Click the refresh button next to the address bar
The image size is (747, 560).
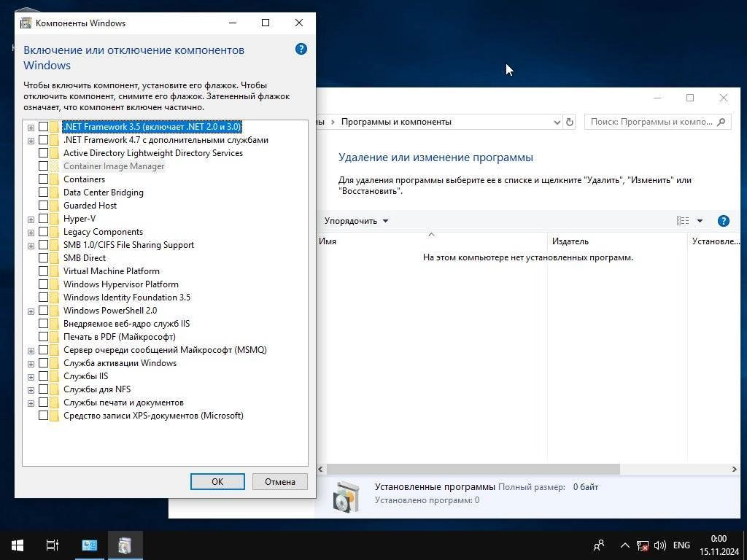[x=569, y=122]
